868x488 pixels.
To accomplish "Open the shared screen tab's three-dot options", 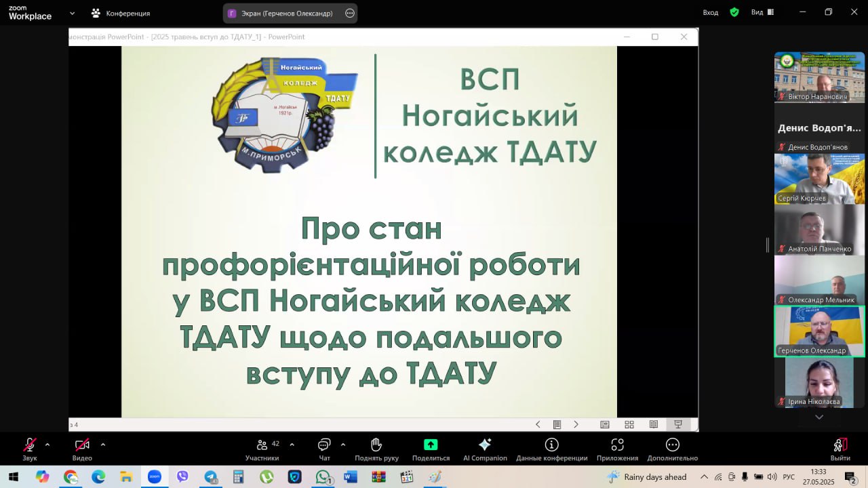I will point(350,13).
